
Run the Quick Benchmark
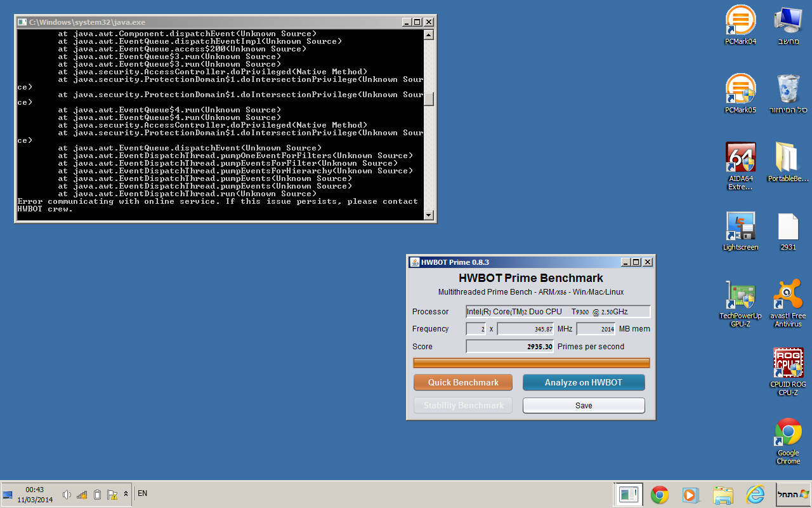coord(463,382)
